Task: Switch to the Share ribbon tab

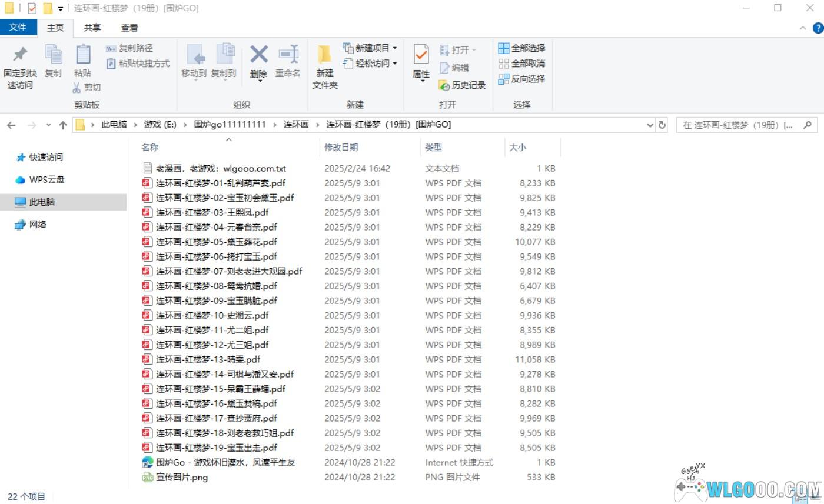Action: [92, 28]
